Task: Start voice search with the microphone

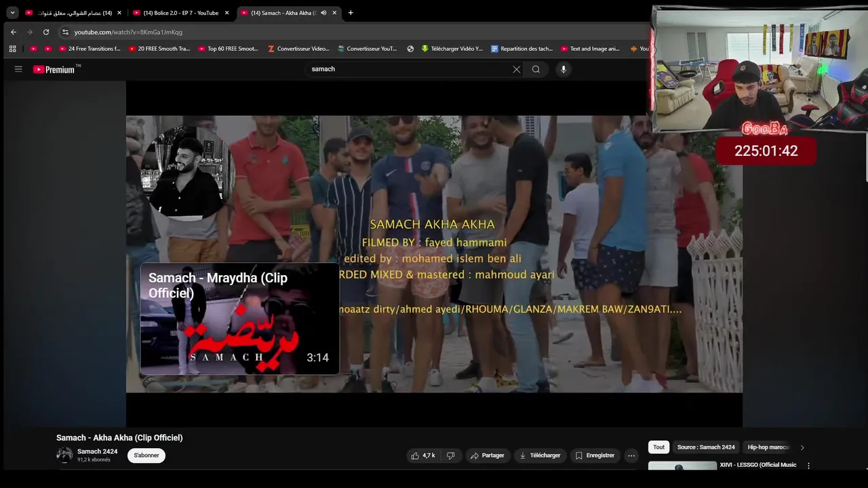Action: [563, 69]
